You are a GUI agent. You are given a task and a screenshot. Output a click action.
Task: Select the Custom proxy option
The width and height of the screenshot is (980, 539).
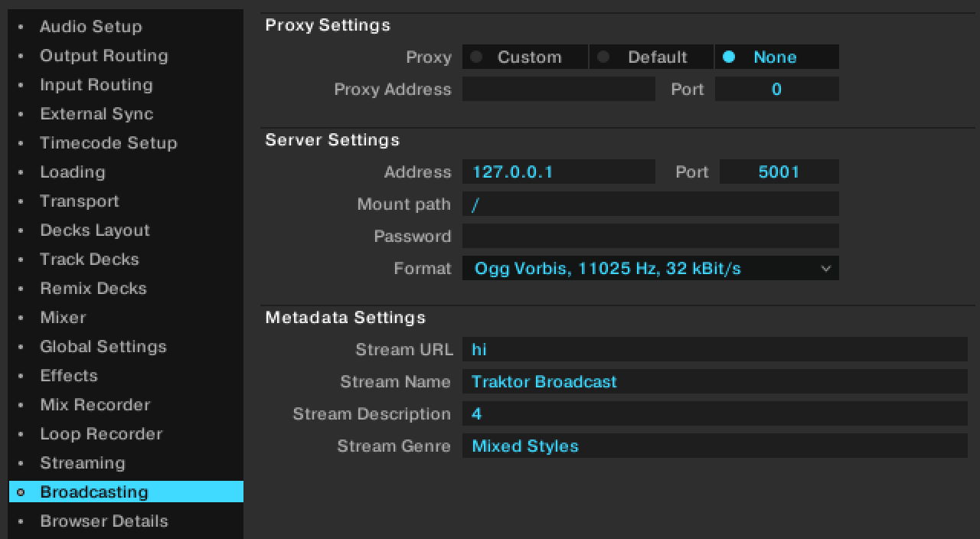524,57
